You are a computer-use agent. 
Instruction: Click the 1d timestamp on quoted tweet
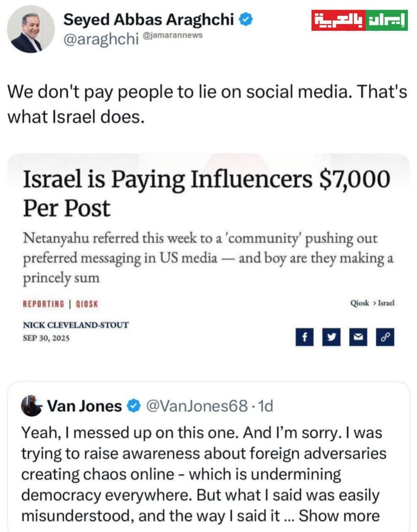[265, 406]
